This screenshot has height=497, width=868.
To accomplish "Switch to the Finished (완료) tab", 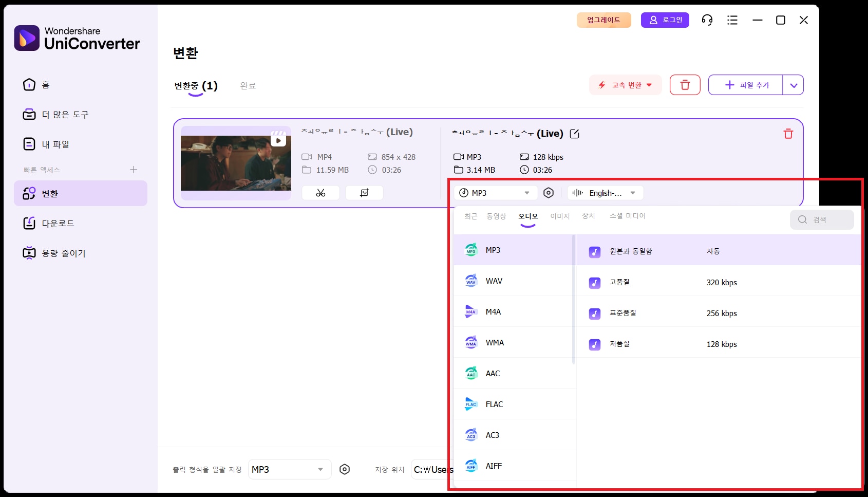I will pos(248,86).
